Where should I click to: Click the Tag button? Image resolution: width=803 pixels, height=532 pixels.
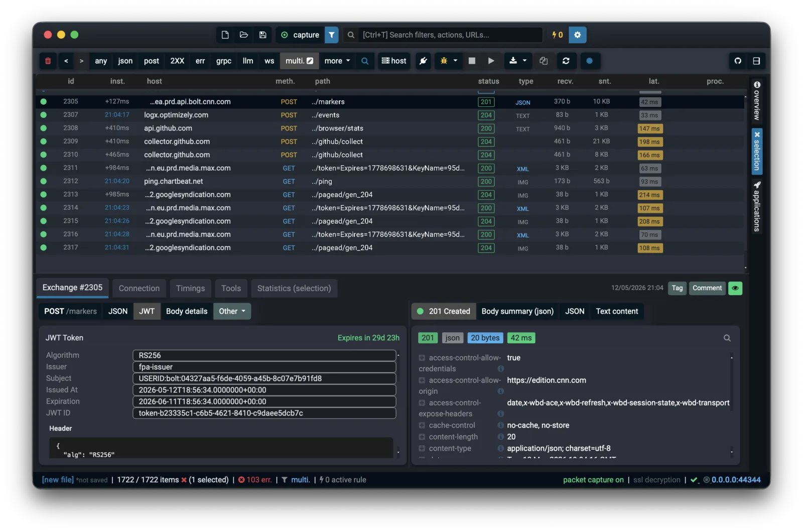tap(677, 288)
